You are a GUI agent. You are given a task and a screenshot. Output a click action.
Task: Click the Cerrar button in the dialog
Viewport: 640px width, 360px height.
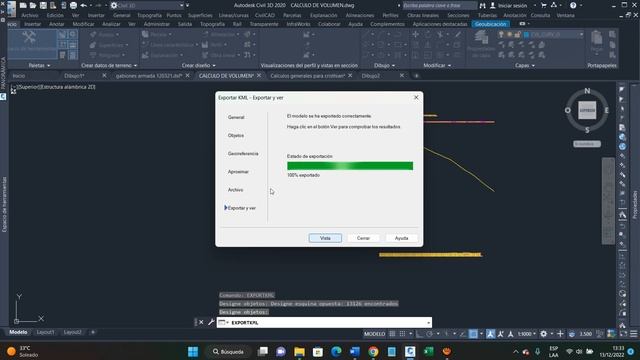point(363,238)
